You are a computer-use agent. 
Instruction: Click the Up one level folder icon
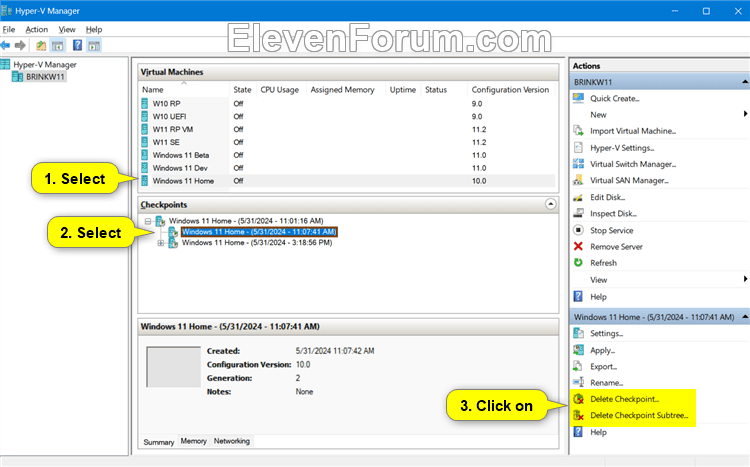pos(41,46)
